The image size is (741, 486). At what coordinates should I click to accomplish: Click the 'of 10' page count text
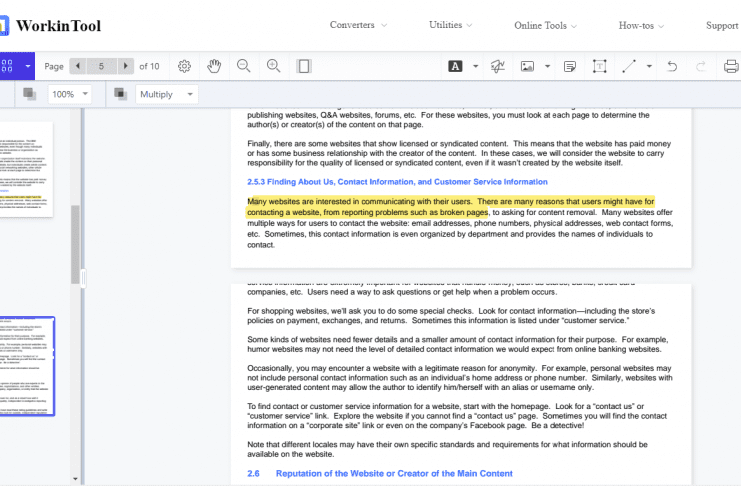(149, 66)
